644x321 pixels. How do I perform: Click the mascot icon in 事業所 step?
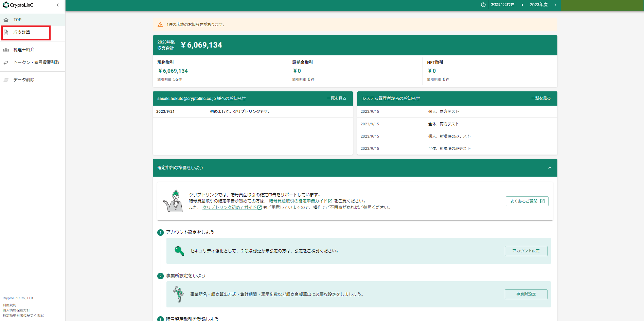pyautogui.click(x=178, y=294)
